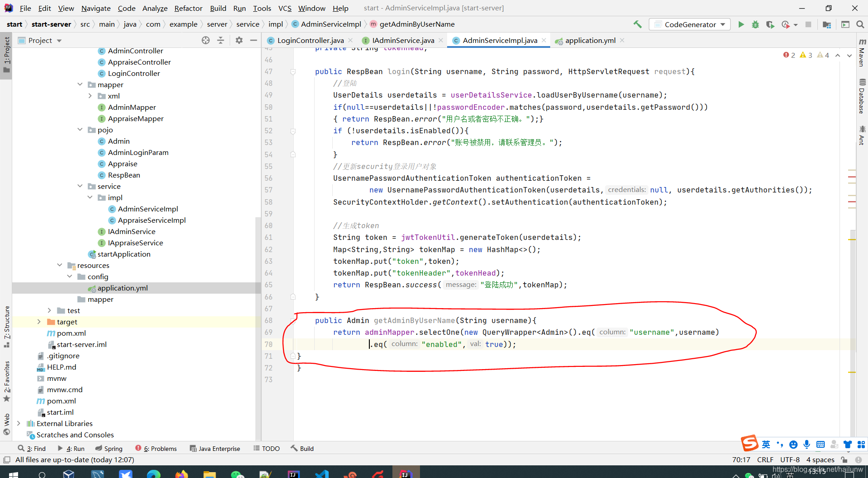868x478 pixels.
Task: Expand External Libraries node
Action: [19, 423]
